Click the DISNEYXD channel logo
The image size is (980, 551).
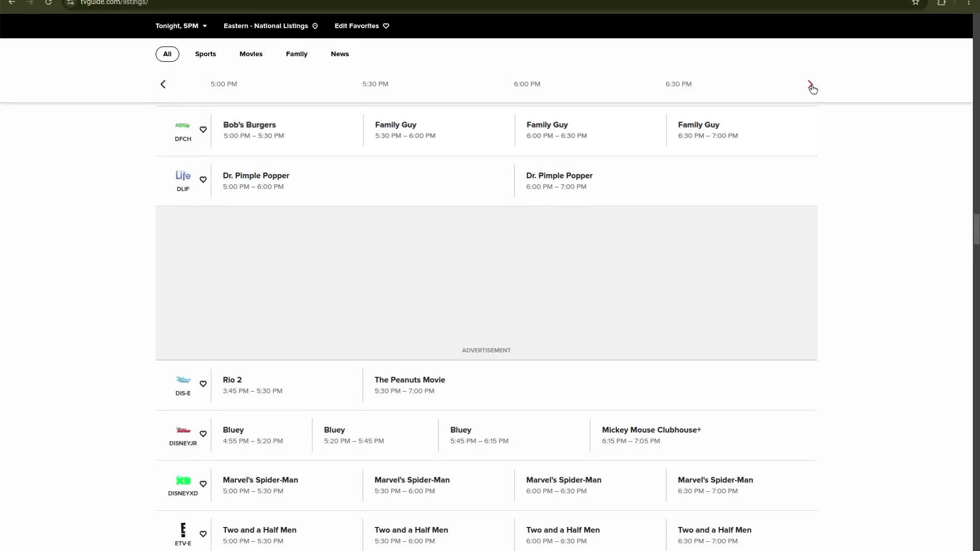coord(183,481)
